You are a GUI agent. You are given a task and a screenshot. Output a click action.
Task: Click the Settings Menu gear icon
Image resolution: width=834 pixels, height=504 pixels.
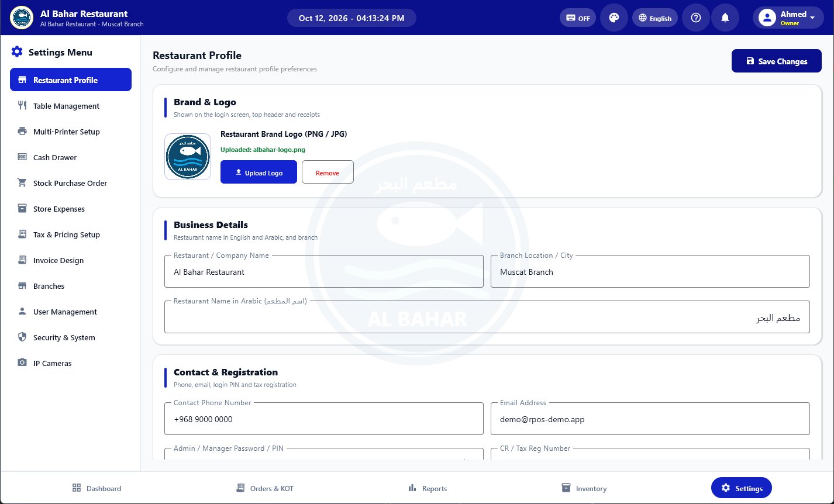click(17, 52)
